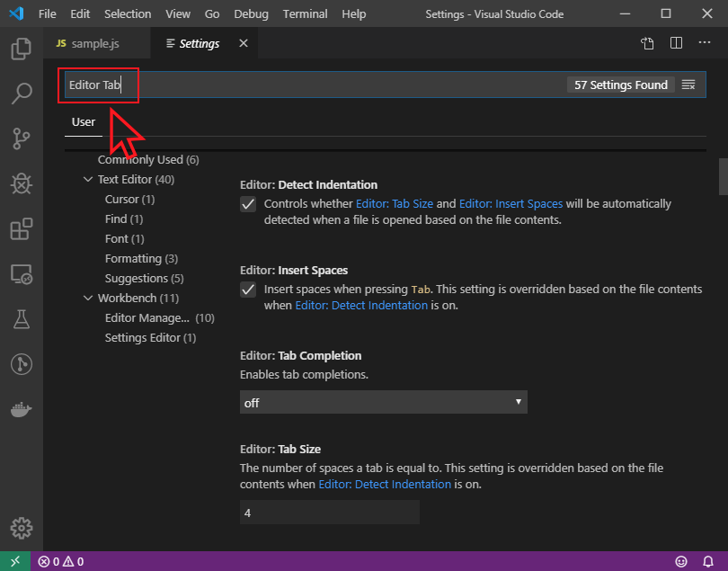
Task: Collapse the Workbench tree group
Action: coord(88,298)
